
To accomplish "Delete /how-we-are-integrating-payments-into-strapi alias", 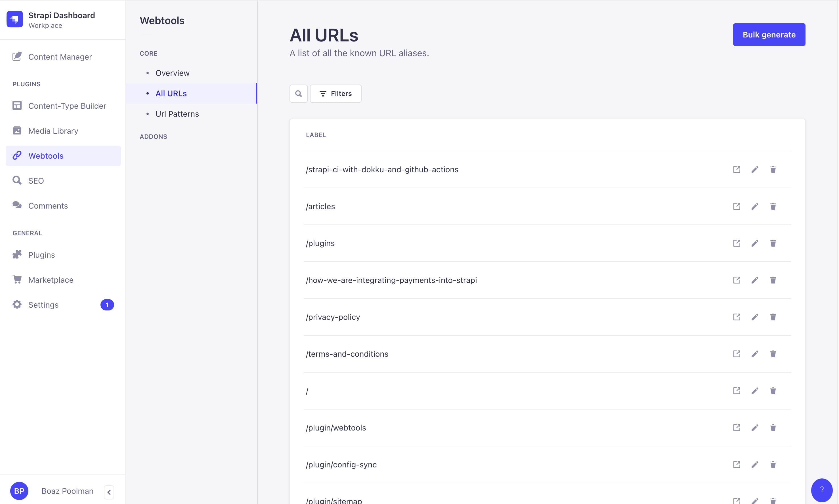I will click(773, 280).
